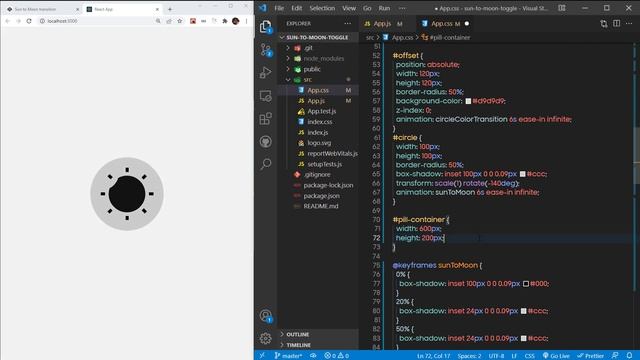Open the remote window button in the status bar
The width and height of the screenshot is (640, 360).
click(x=262, y=356)
